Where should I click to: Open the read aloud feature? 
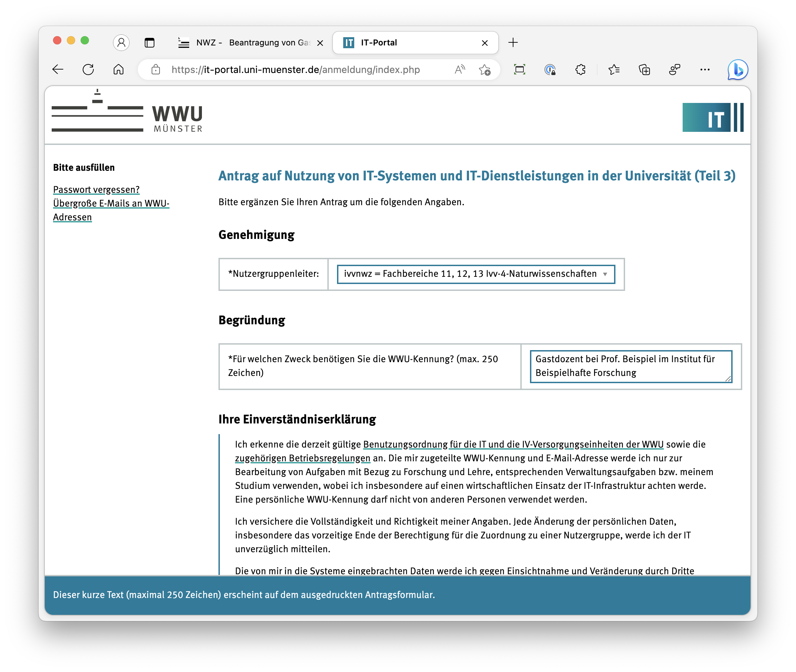coord(460,69)
